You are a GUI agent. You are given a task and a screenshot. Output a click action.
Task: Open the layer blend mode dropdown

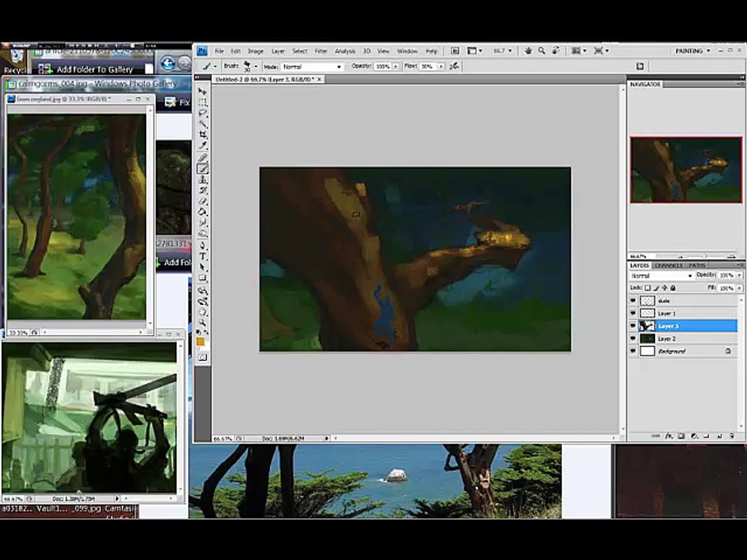coord(661,275)
